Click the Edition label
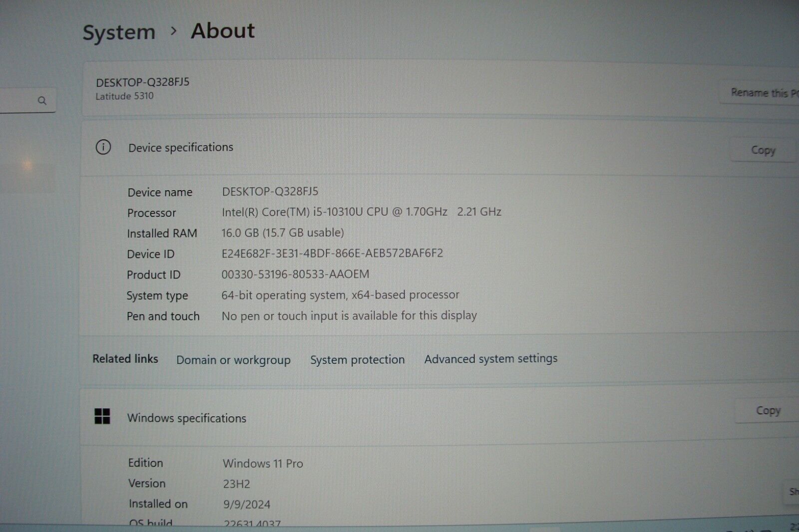The image size is (799, 532). (x=145, y=463)
